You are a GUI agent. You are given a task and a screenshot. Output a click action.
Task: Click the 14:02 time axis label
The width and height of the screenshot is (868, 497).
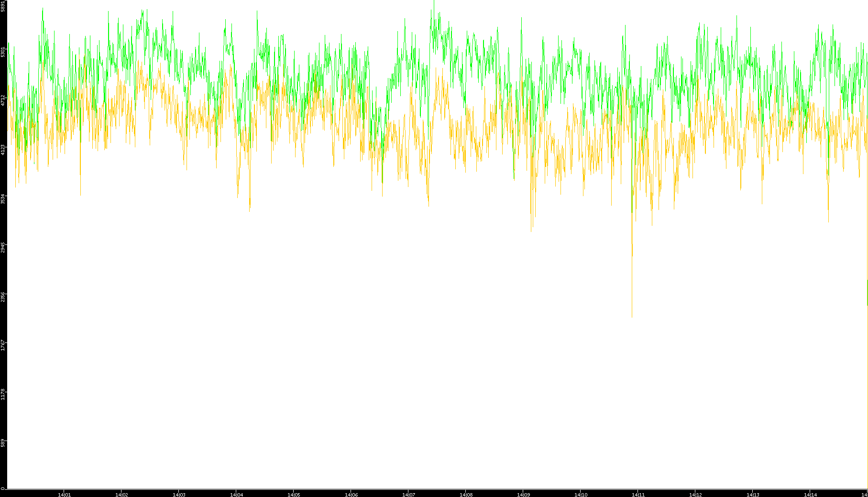(x=121, y=495)
